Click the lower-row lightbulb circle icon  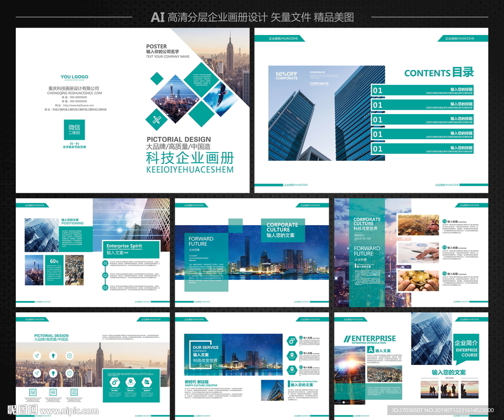[x=53, y=373]
